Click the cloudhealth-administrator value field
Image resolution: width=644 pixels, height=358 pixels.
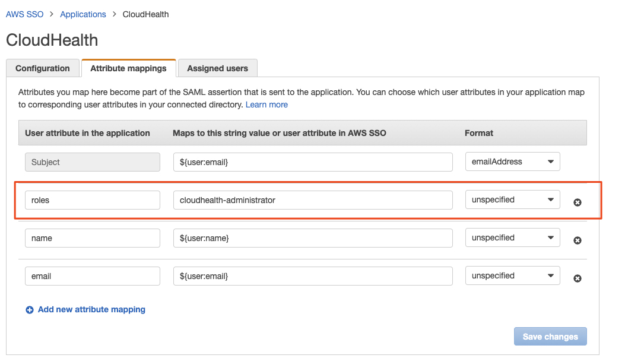(313, 200)
